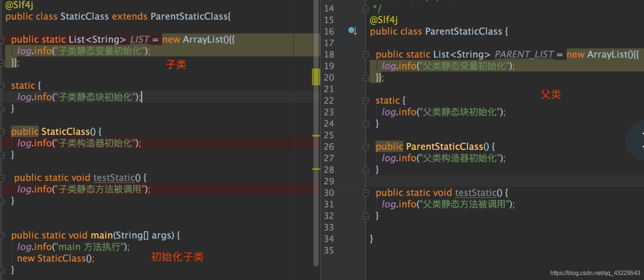Toggle the fold end marker on line 24
The image size is (644, 280).
pyautogui.click(x=366, y=124)
